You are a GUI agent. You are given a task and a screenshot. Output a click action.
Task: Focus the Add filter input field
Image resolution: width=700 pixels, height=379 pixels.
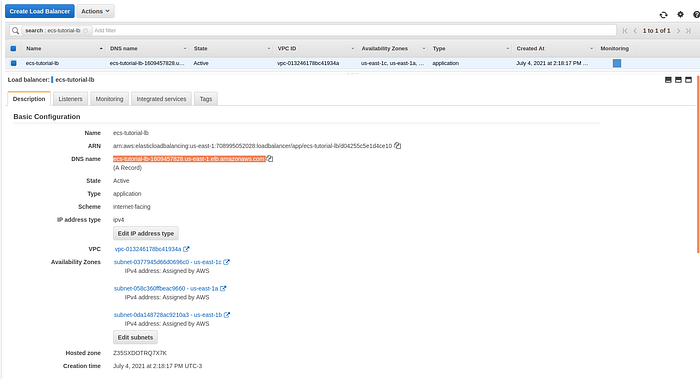(354, 30)
